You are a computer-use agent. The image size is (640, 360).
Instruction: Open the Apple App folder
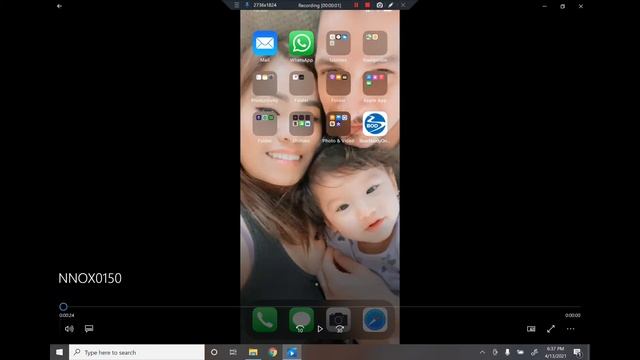[x=375, y=83]
